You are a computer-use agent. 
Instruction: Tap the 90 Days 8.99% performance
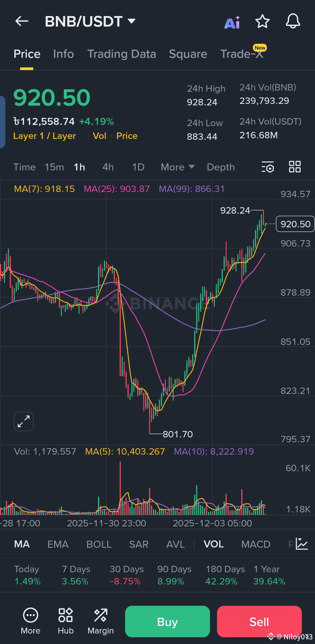tap(174, 575)
